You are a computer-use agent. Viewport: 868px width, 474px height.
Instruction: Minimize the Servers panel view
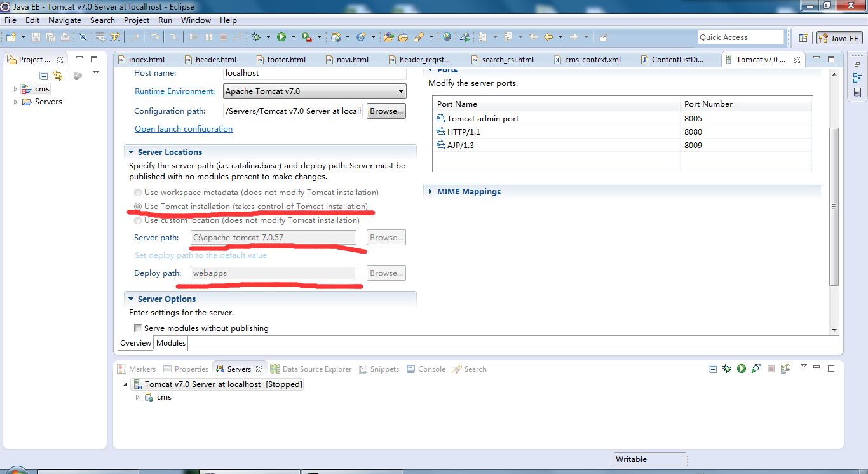pyautogui.click(x=817, y=368)
